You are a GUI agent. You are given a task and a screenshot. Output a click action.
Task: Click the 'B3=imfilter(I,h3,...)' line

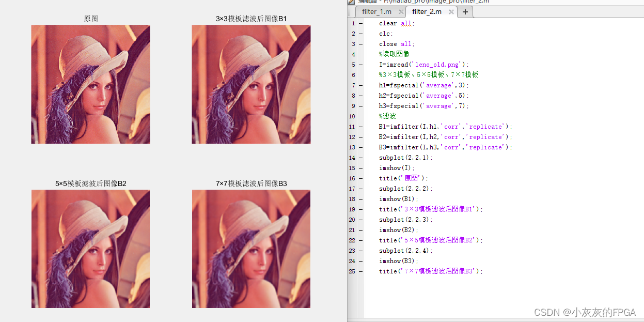446,147
